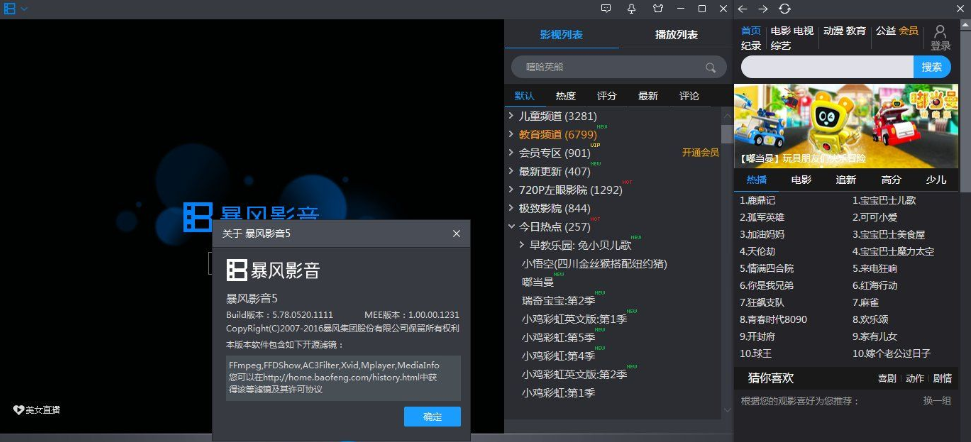Expand the 儿童频道 (3281) category
Image resolution: width=971 pixels, height=442 pixels.
pyautogui.click(x=510, y=115)
